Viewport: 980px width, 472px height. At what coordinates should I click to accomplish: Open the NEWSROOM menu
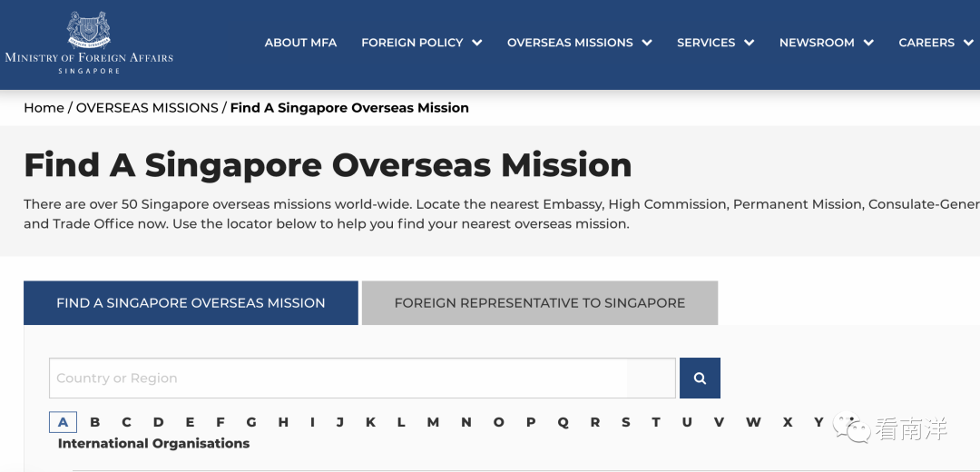(x=817, y=43)
